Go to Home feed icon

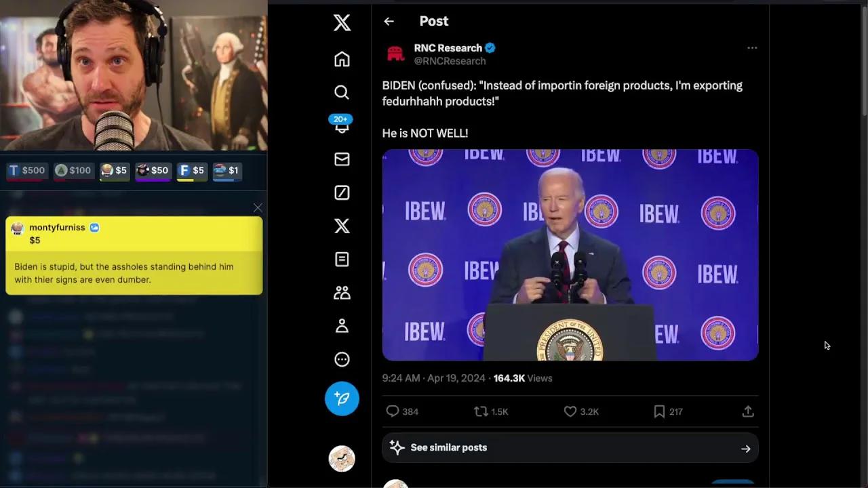point(342,59)
